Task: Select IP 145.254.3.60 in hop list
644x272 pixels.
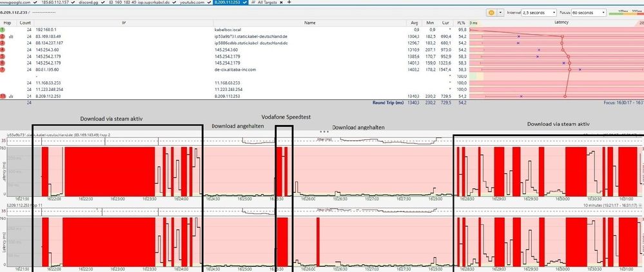Action: (x=46, y=50)
